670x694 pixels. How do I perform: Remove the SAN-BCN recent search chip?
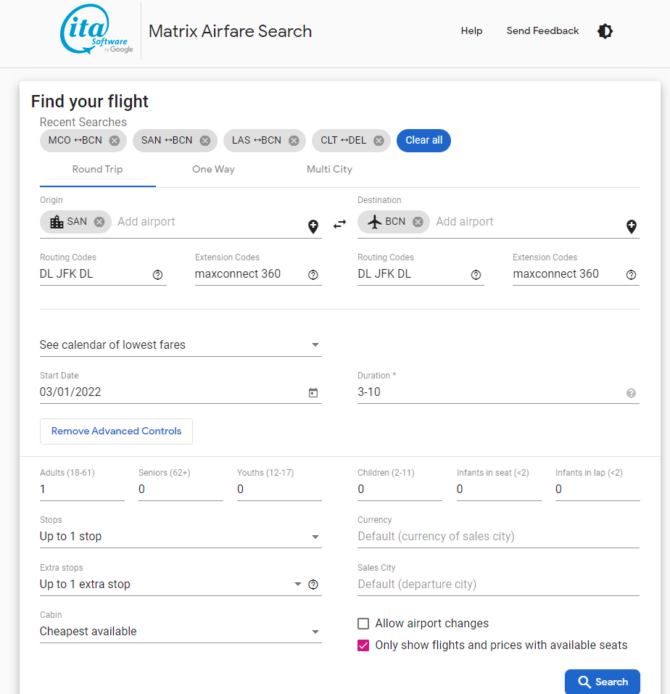coord(205,140)
